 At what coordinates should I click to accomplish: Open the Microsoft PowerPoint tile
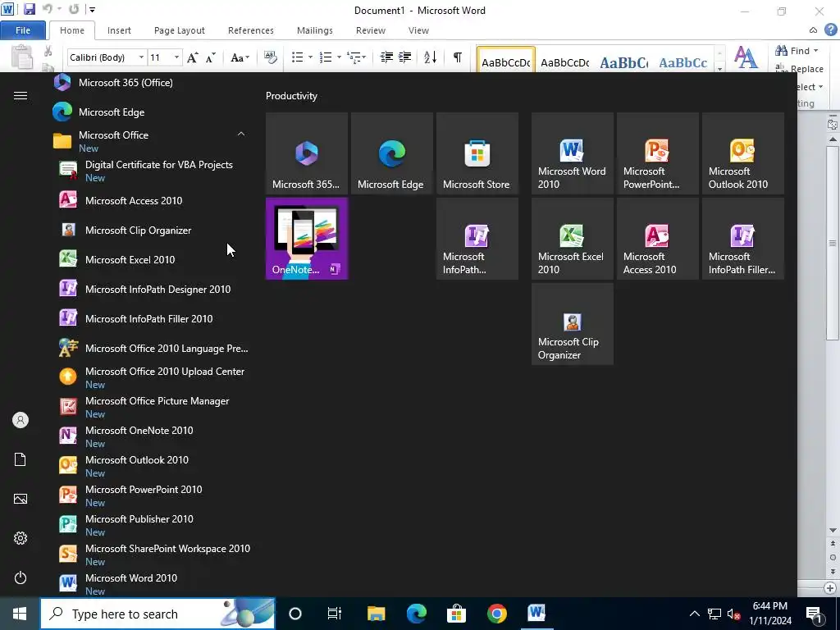click(657, 153)
